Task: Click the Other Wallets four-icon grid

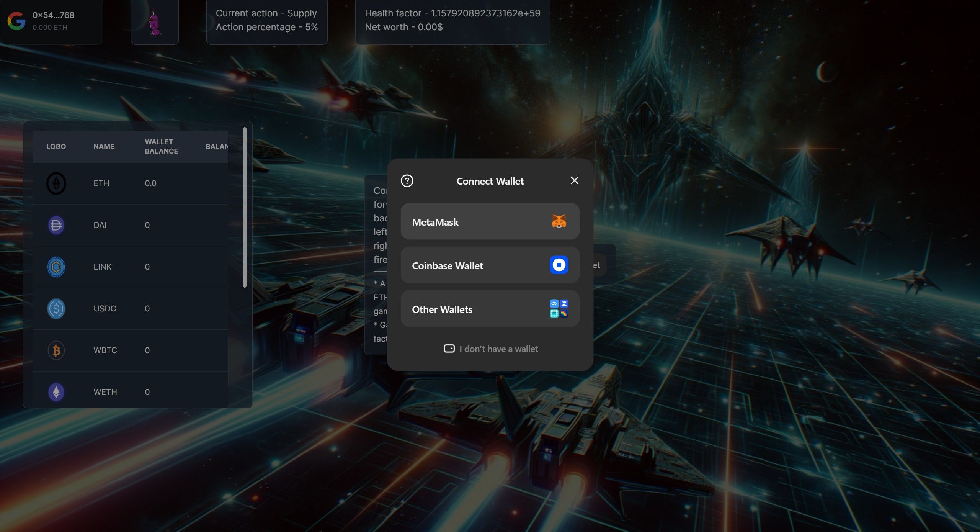Action: point(559,309)
